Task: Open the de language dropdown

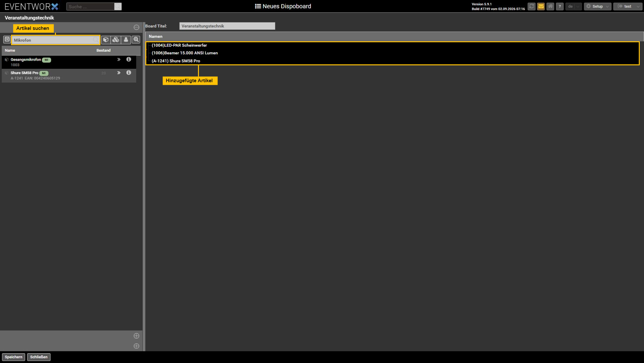Action: pyautogui.click(x=573, y=6)
